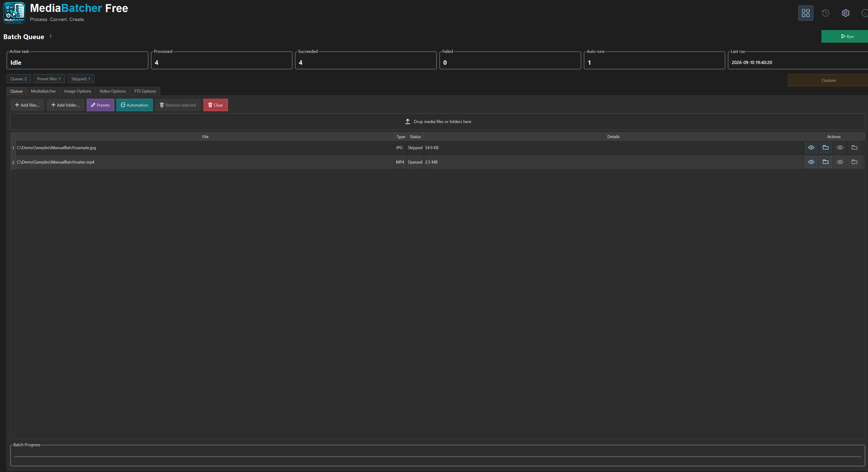Screen dimensions: 868x472
Task: Click the help question mark beside Batch Queue
Action: pos(51,36)
